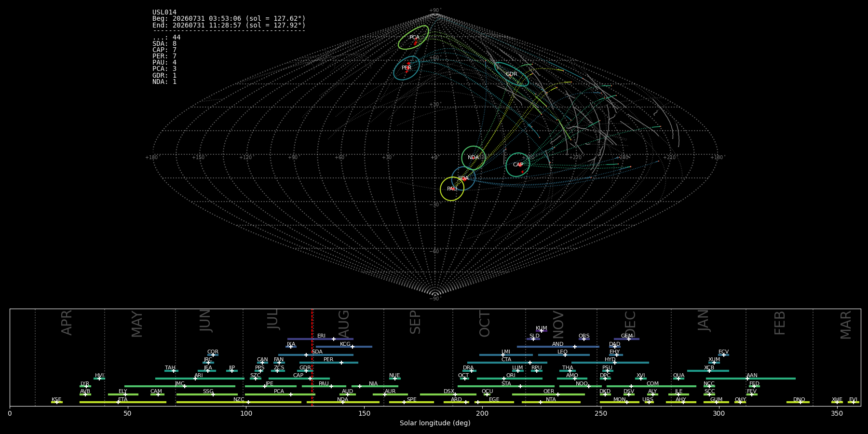
Task: Select the AAN shower bar
Action: 751,379
